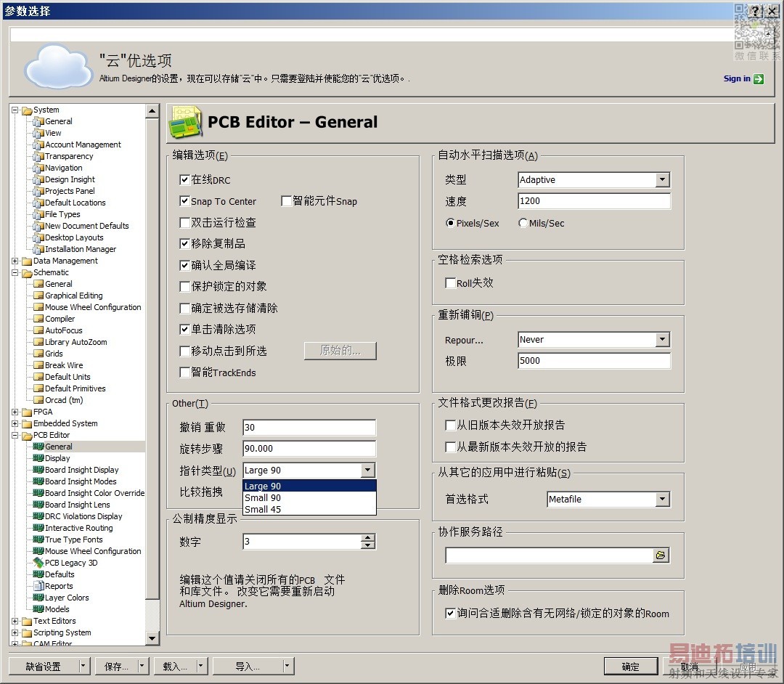Toggle the 在线DRC checkbox

(x=184, y=180)
